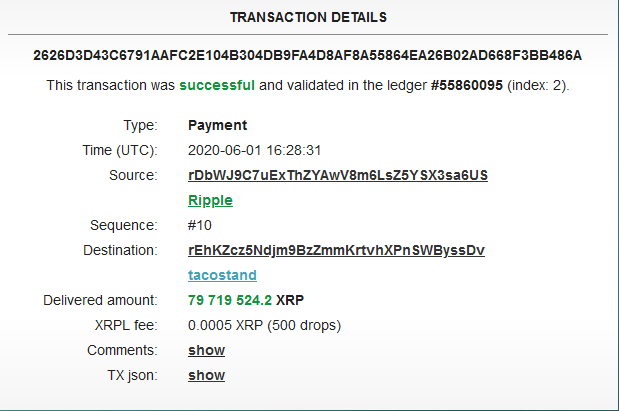Click the TRANSACTION DETAILS heading
The width and height of the screenshot is (619, 411).
click(308, 17)
